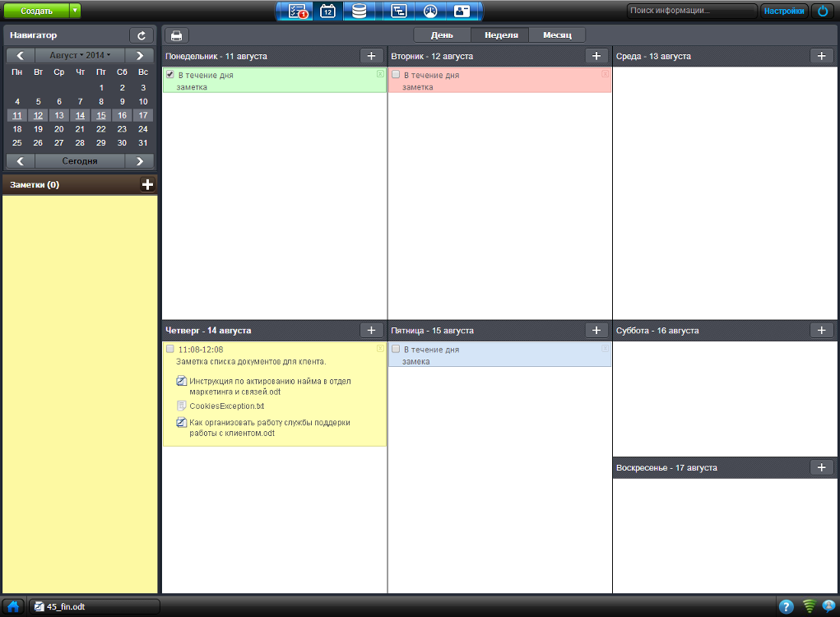
Task: Switch to Неделя view
Action: [501, 35]
